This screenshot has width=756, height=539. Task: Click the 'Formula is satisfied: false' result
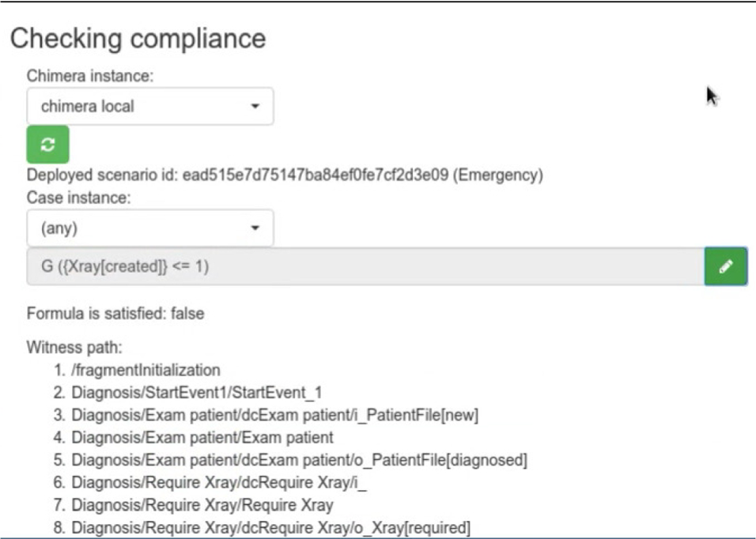tap(115, 314)
